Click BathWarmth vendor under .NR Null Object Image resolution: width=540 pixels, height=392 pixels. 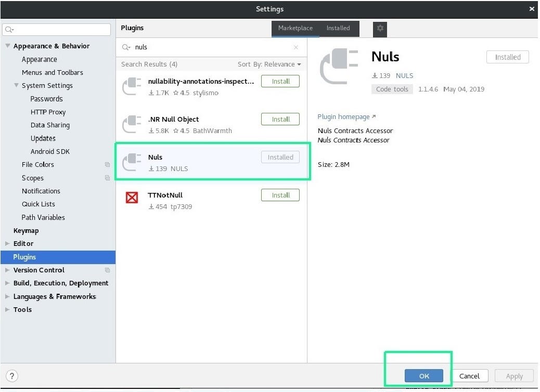212,131
